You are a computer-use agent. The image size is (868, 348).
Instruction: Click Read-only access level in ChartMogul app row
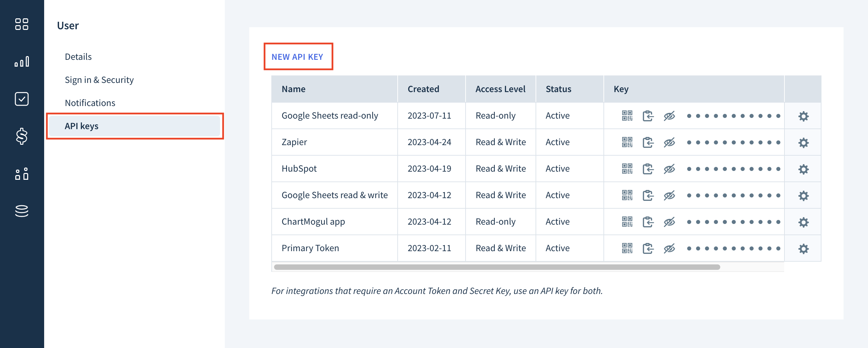tap(495, 222)
